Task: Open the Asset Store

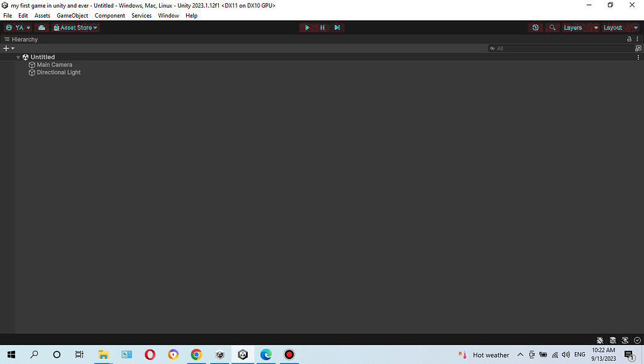Action: pyautogui.click(x=75, y=27)
